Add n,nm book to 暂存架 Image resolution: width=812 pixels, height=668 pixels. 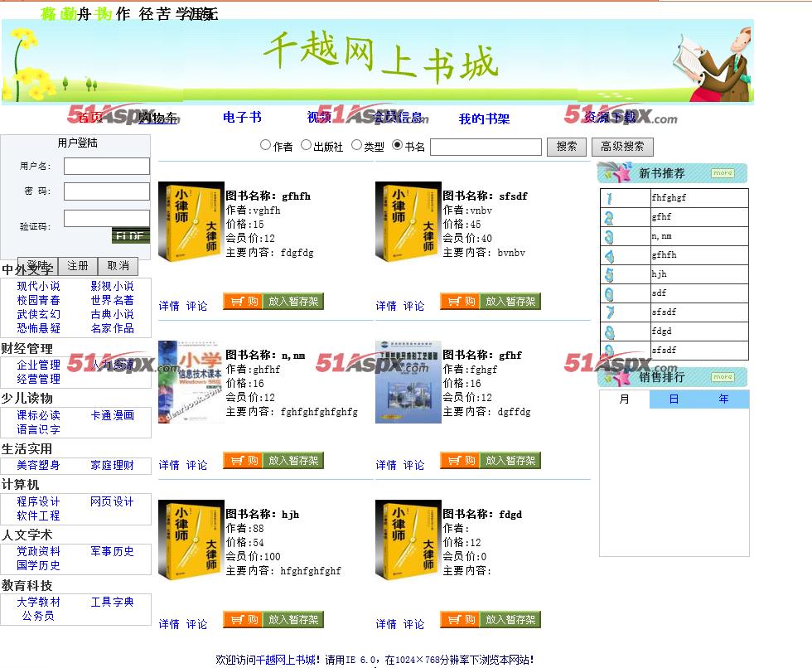[293, 460]
